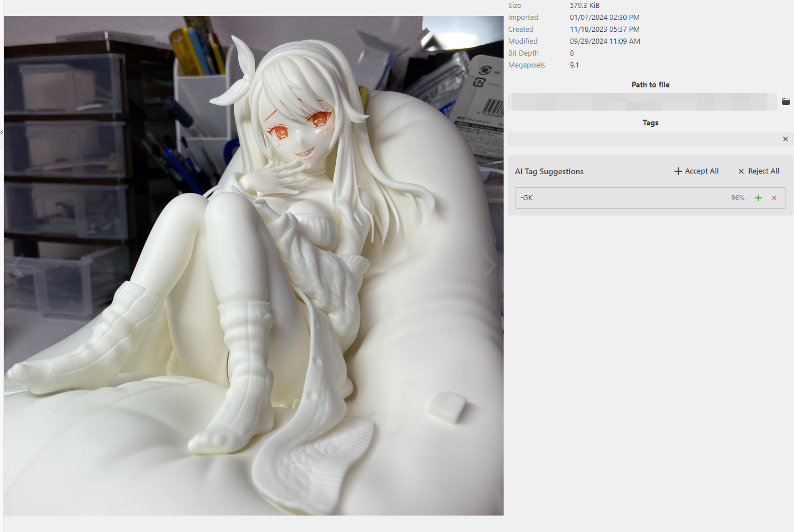
Task: Clear the Tags field with X
Action: click(785, 139)
